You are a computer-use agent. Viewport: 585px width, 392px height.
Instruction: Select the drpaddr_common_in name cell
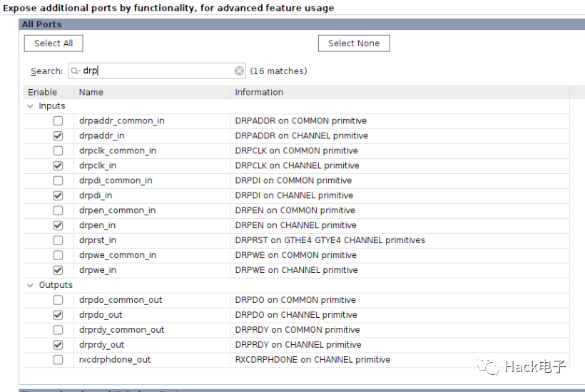tap(152, 120)
